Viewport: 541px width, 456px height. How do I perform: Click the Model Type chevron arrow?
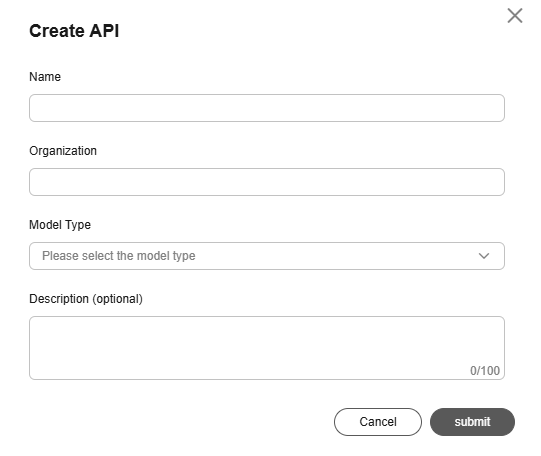click(484, 256)
